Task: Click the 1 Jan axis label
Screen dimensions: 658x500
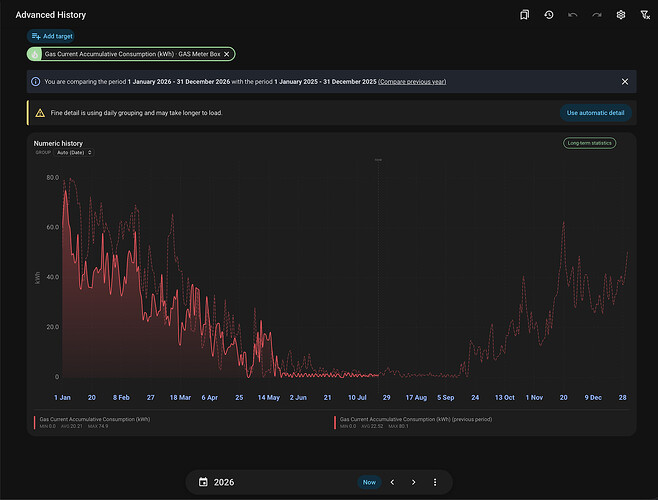Action: pyautogui.click(x=63, y=397)
